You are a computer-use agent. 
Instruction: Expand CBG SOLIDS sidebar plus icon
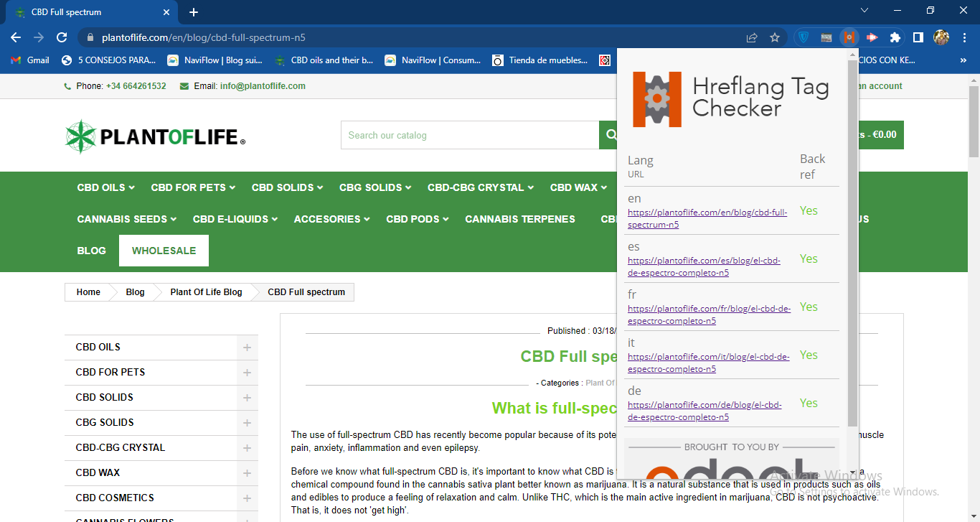pos(247,423)
